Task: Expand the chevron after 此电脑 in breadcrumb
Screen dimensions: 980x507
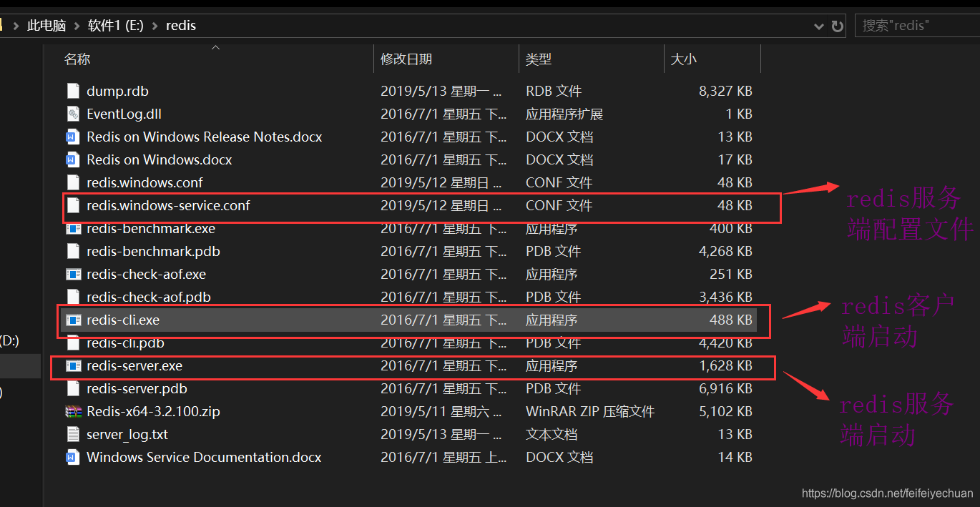Action: click(77, 26)
